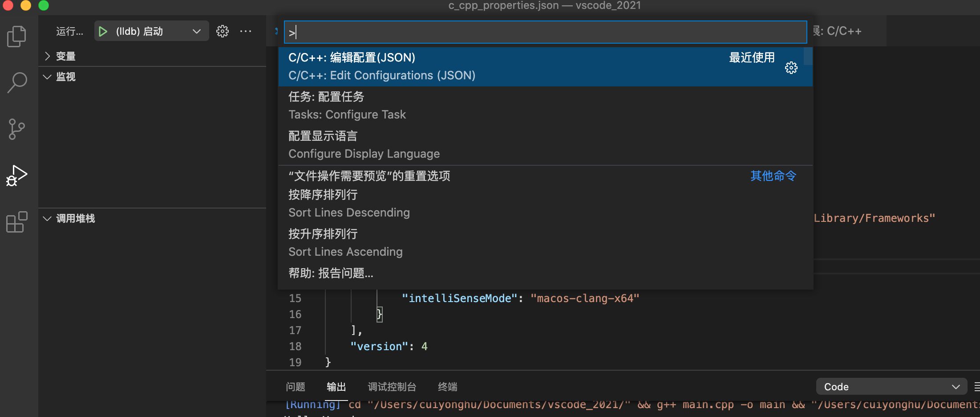Click the command palette input field
The width and height of the screenshot is (980, 417).
click(545, 32)
